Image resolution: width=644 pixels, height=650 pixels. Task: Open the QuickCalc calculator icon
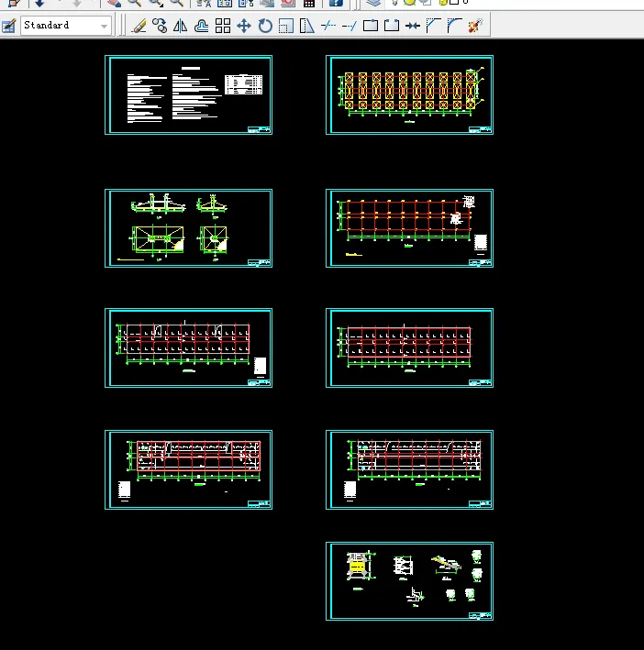point(309,4)
